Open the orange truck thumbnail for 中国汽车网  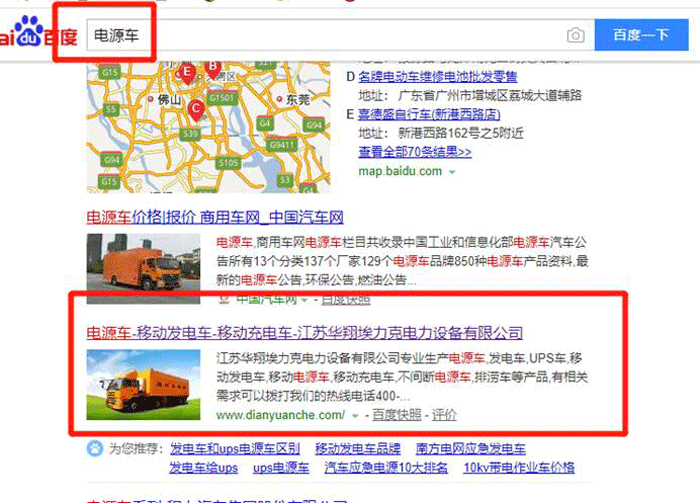(143, 269)
